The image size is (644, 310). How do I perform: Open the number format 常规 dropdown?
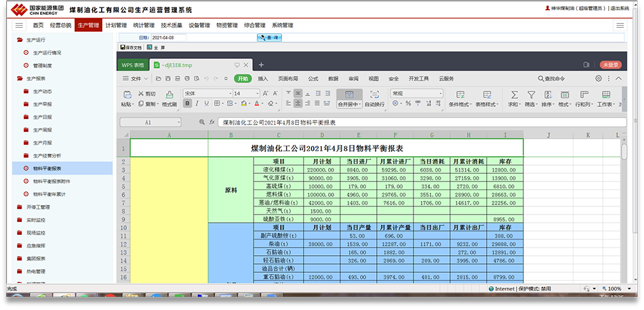(x=441, y=93)
